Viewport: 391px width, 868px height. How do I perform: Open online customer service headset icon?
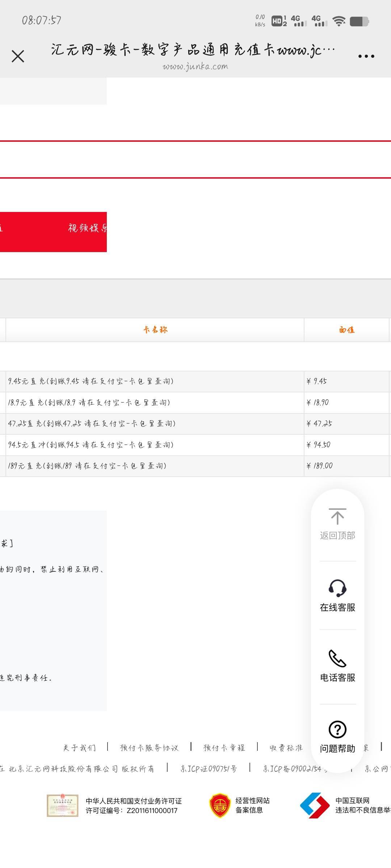(x=337, y=588)
